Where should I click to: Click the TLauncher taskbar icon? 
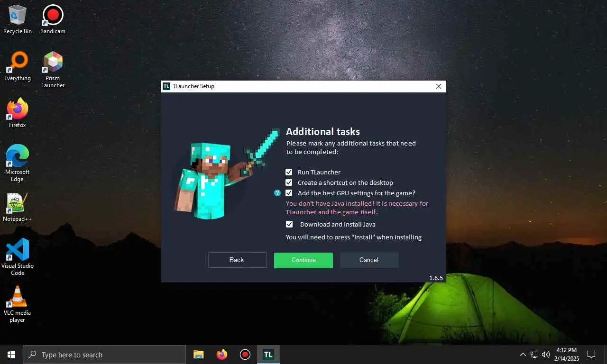(268, 355)
